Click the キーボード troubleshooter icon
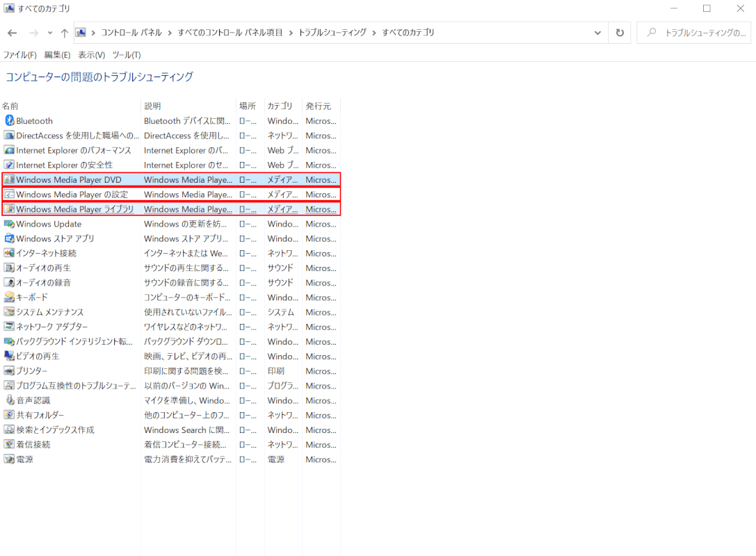Viewport: 756px width, 556px height. point(9,297)
